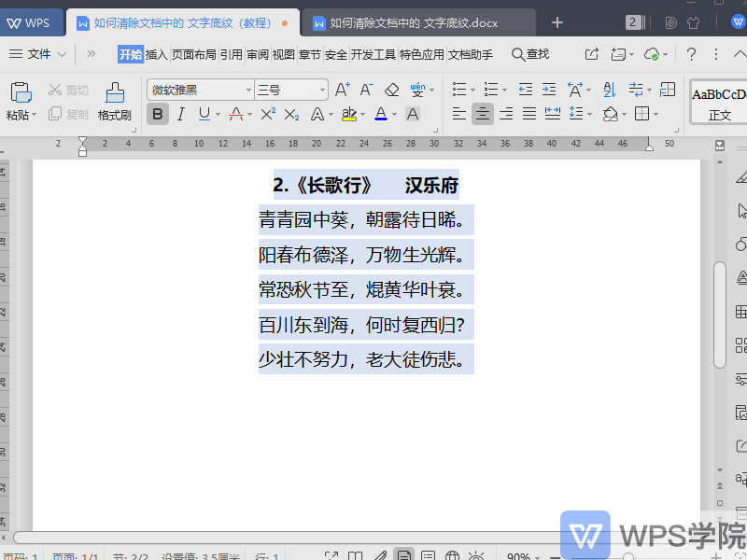Align text left
Screen dimensions: 747x560
[459, 114]
